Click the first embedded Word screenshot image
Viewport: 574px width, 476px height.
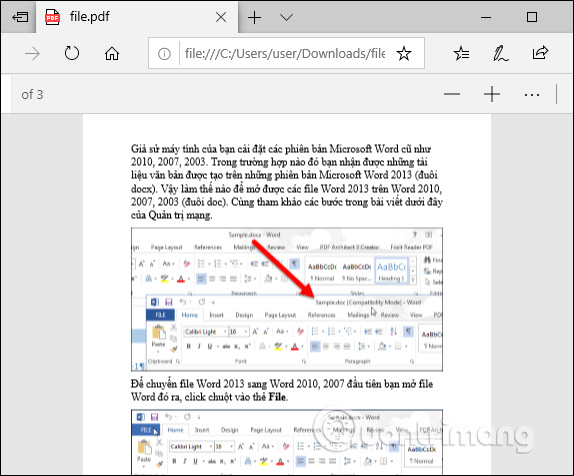pos(287,299)
